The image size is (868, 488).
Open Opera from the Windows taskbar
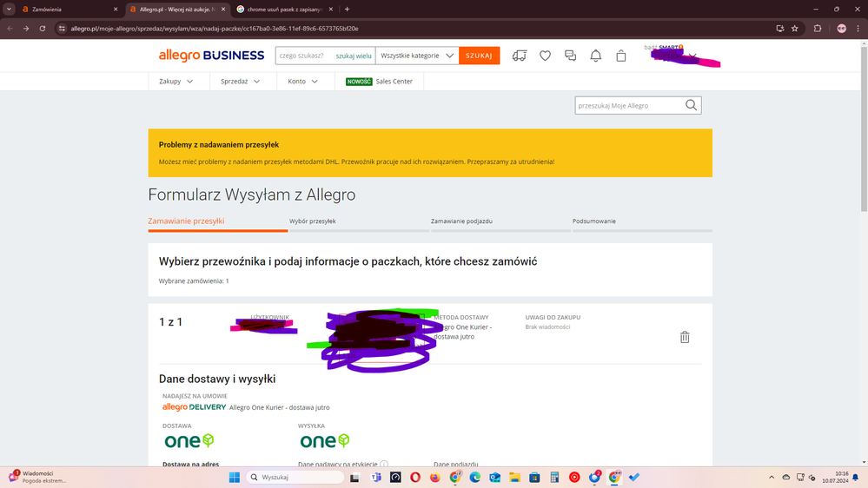[415, 478]
